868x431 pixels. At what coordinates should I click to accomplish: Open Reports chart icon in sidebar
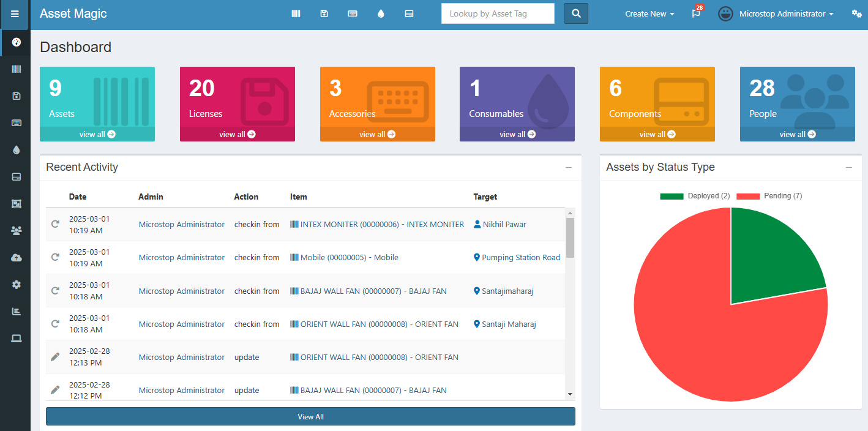[x=17, y=312]
